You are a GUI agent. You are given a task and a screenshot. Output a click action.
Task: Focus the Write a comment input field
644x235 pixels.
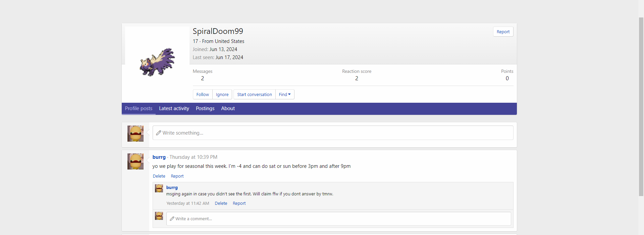coord(338,219)
